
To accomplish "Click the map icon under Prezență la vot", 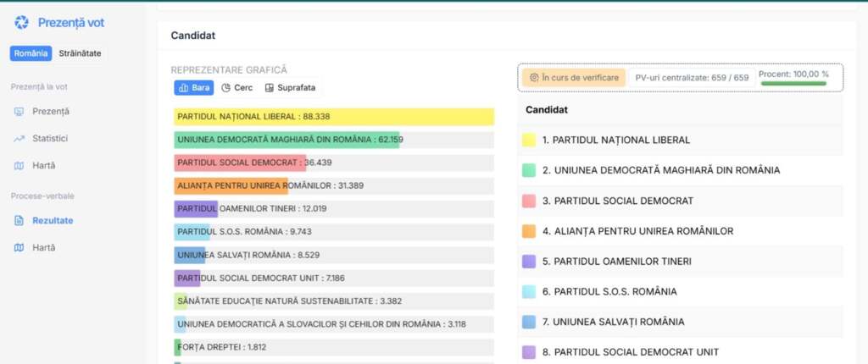I will tap(19, 165).
